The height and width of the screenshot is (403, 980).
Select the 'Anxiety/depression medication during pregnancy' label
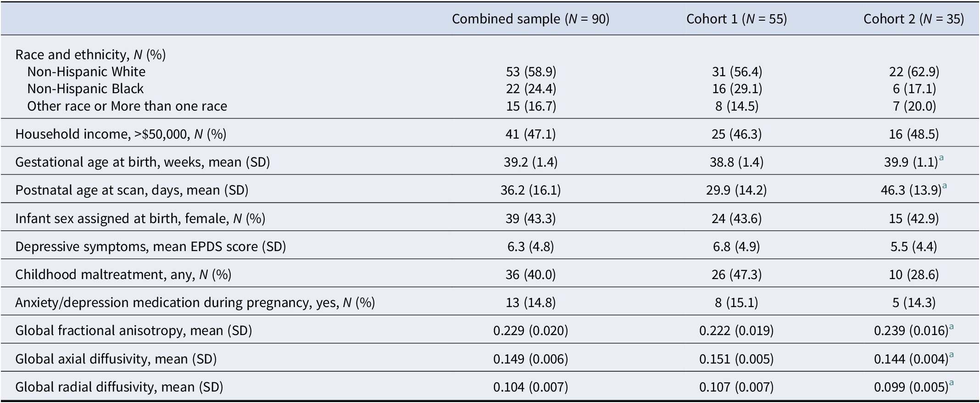(195, 302)
